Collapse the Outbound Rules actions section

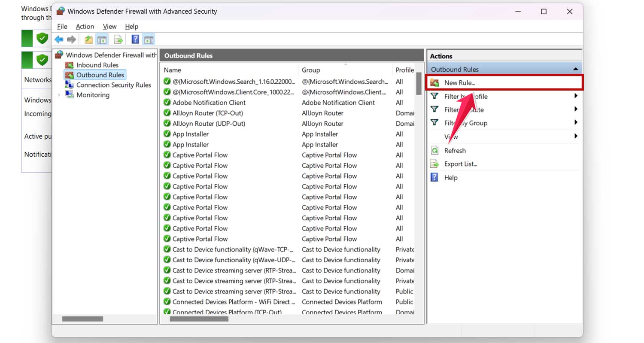point(575,69)
